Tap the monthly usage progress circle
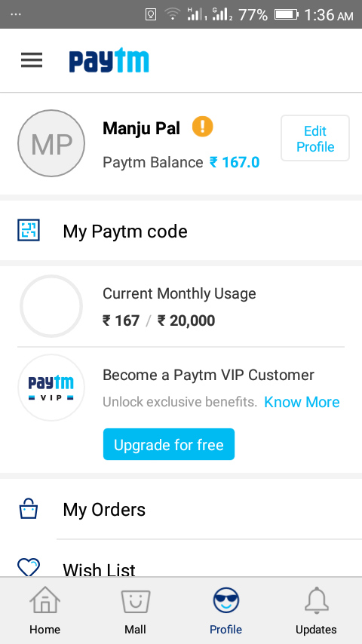362x644 pixels. [x=51, y=306]
